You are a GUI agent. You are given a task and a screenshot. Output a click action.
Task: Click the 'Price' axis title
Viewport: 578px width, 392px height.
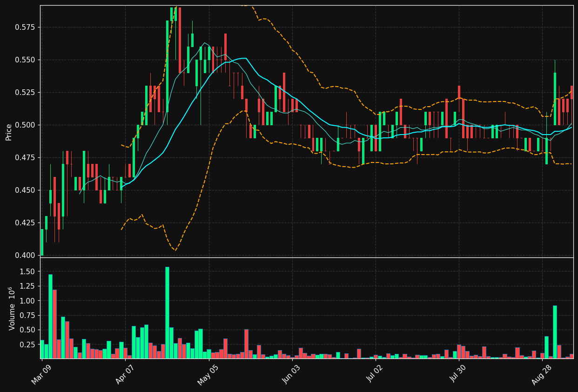(x=9, y=132)
